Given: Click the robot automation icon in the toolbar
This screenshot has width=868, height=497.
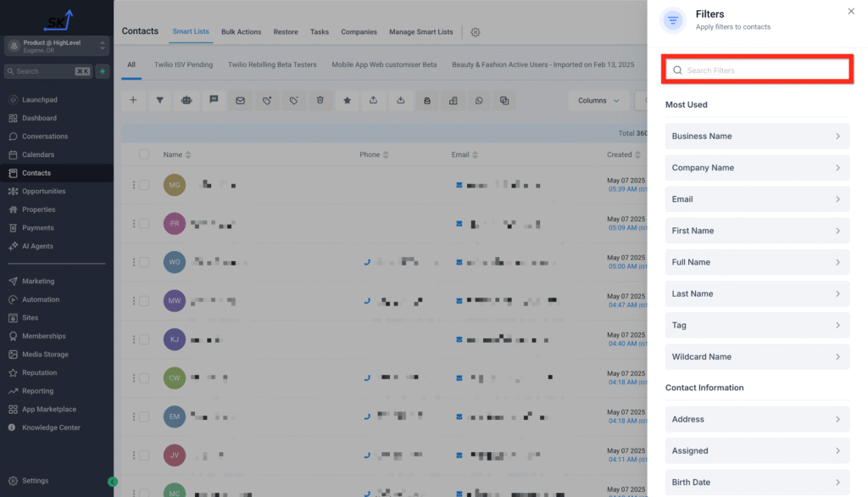Looking at the screenshot, I should click(186, 100).
